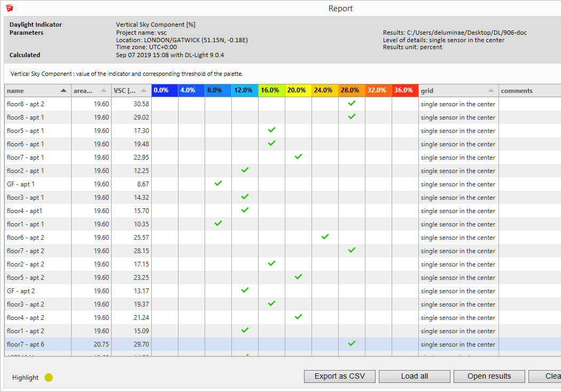Image resolution: width=561 pixels, height=392 pixels.
Task: Select the GF - apt 1 name cell
Action: pos(38,184)
